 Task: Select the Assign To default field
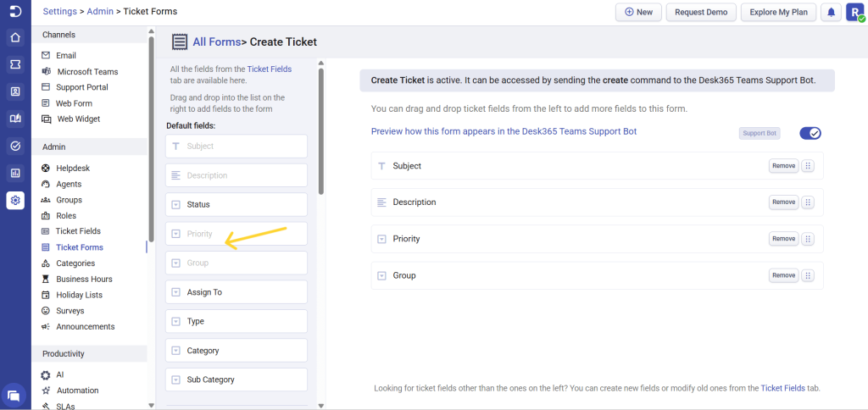pos(236,292)
